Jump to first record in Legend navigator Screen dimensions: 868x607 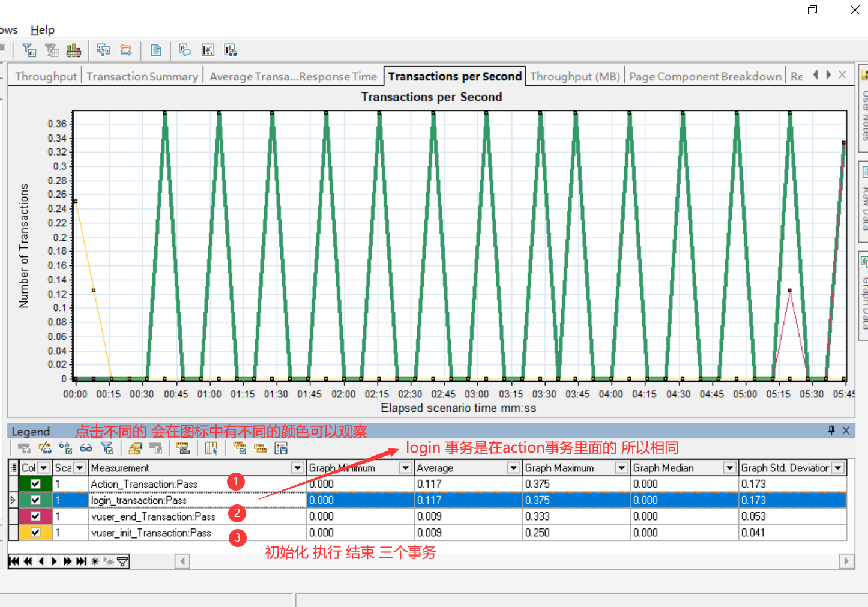point(14,561)
